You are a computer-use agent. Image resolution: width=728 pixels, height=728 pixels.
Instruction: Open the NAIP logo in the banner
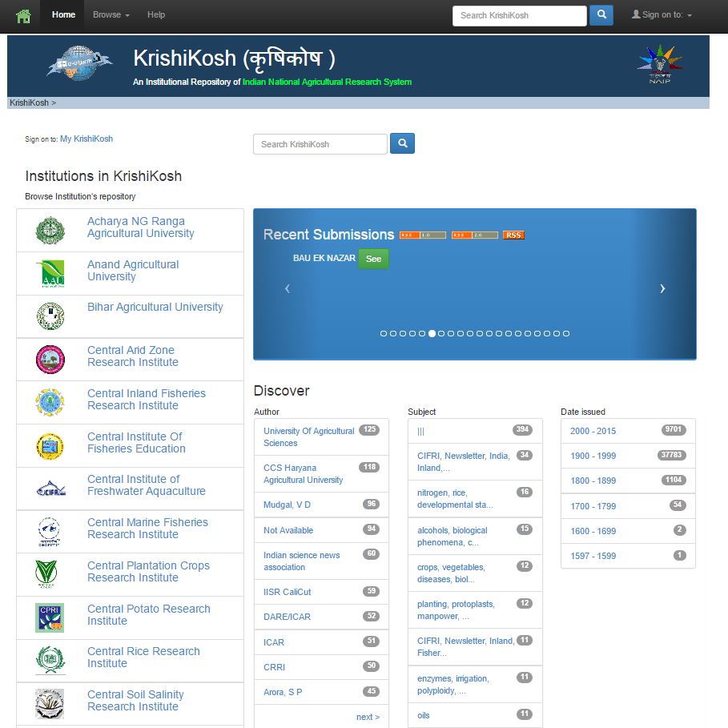click(660, 63)
